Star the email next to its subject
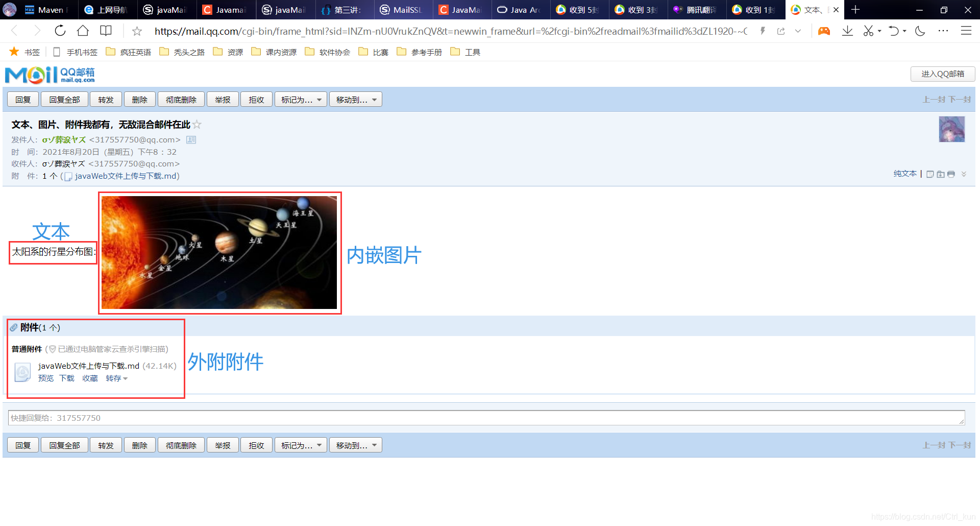The height and width of the screenshot is (526, 980). click(x=197, y=125)
